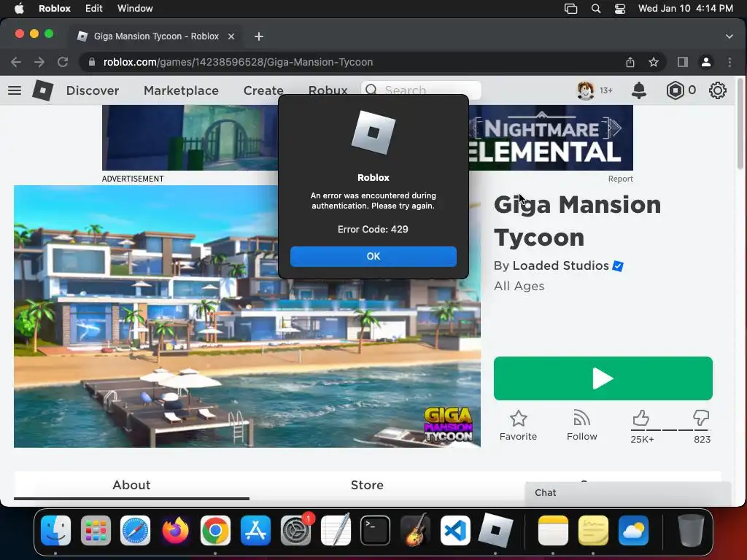Click OK in the Roblox error dialog
The width and height of the screenshot is (747, 560).
point(373,256)
